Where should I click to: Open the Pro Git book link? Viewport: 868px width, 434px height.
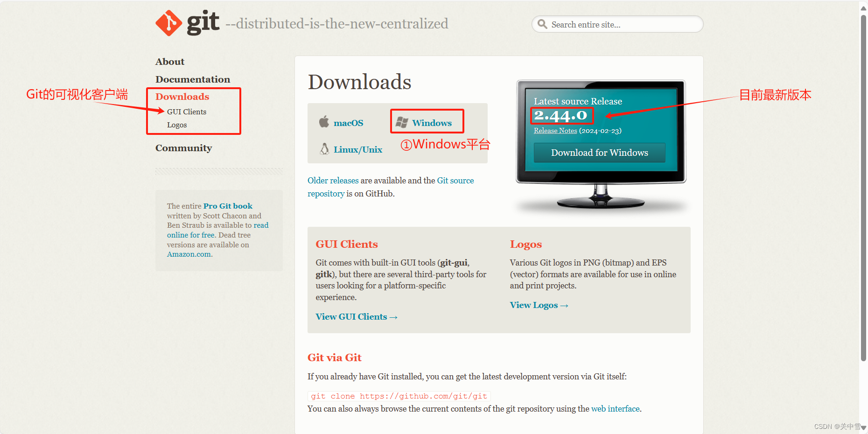[228, 206]
